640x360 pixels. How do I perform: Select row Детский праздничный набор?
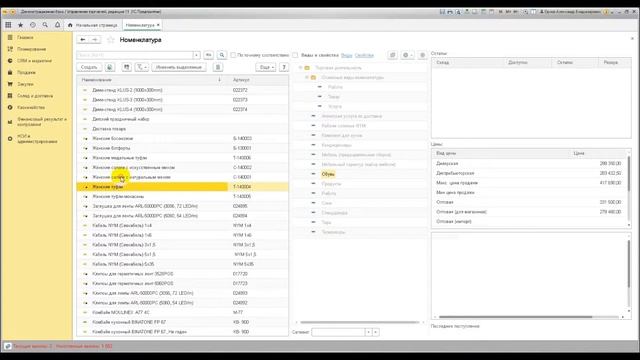click(x=182, y=119)
